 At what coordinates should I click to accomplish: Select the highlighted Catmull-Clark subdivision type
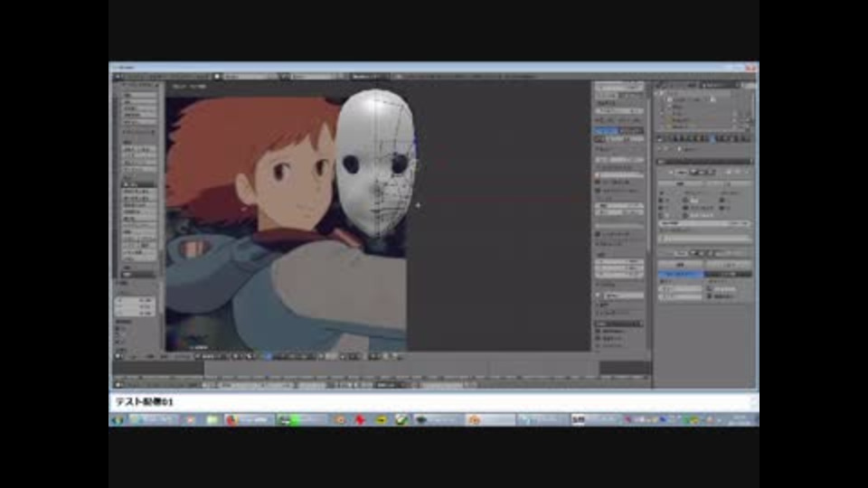680,274
